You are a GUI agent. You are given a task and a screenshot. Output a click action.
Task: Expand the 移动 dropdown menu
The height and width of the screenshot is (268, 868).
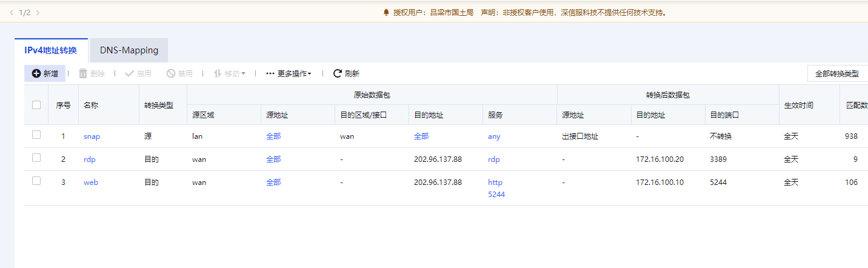tap(230, 73)
